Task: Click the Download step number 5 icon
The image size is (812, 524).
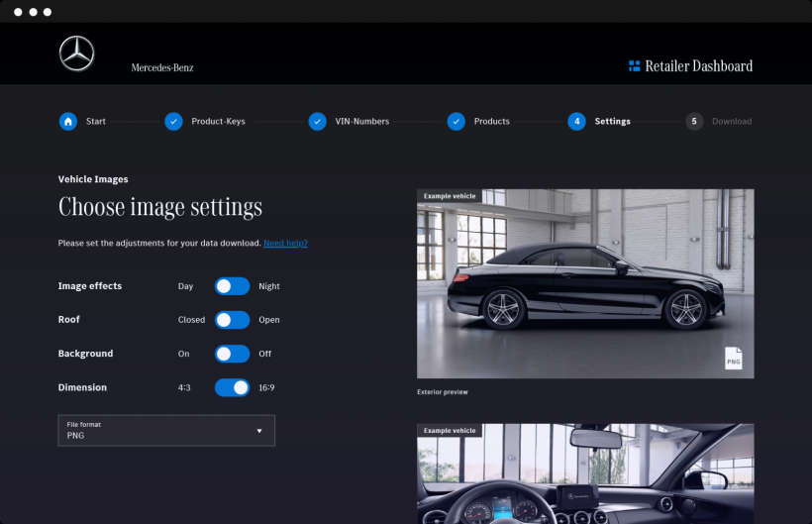Action: [694, 121]
